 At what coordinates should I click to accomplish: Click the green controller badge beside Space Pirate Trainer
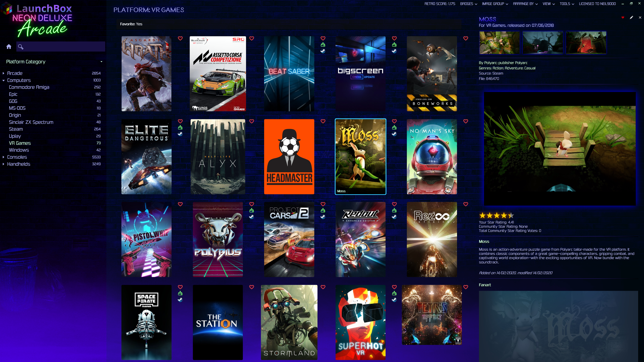coord(180,293)
